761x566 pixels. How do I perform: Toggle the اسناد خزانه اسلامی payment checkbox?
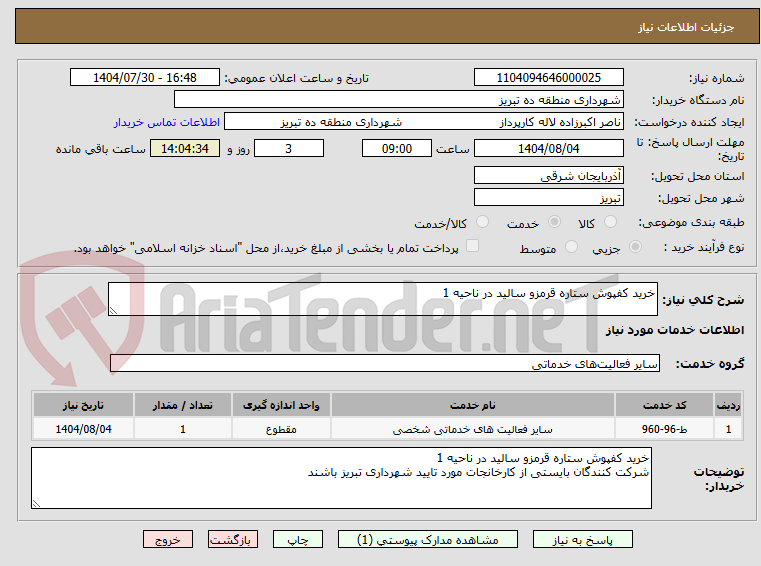pos(472,246)
